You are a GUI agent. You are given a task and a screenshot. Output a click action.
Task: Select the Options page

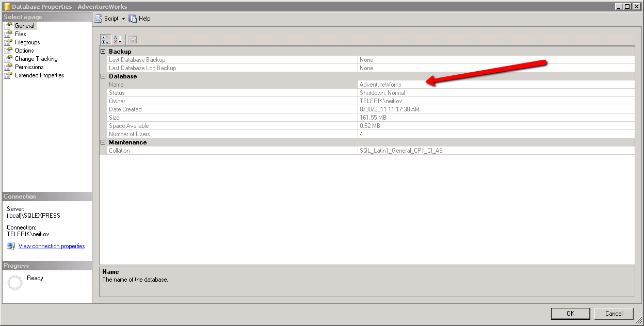pos(24,51)
